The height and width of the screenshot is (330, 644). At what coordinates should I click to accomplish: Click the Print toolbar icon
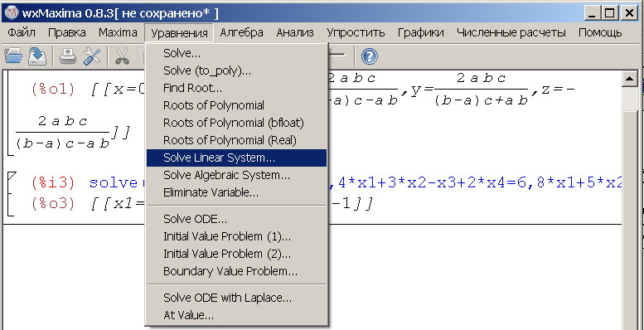(68, 56)
